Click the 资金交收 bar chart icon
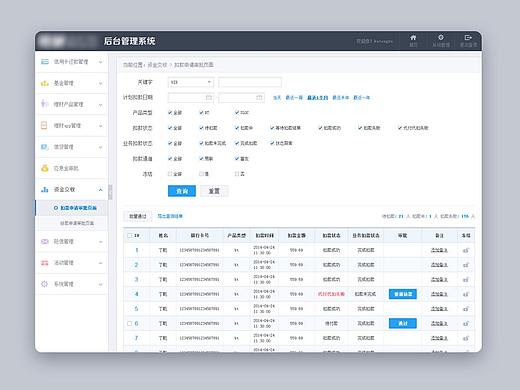Viewport: 520px width, 390px height. click(45, 189)
